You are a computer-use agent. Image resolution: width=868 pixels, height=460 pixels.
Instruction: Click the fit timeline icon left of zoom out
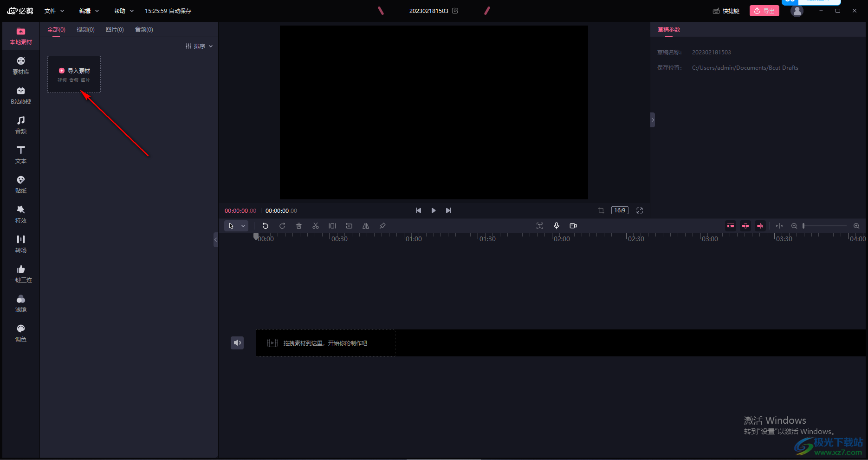tap(779, 226)
